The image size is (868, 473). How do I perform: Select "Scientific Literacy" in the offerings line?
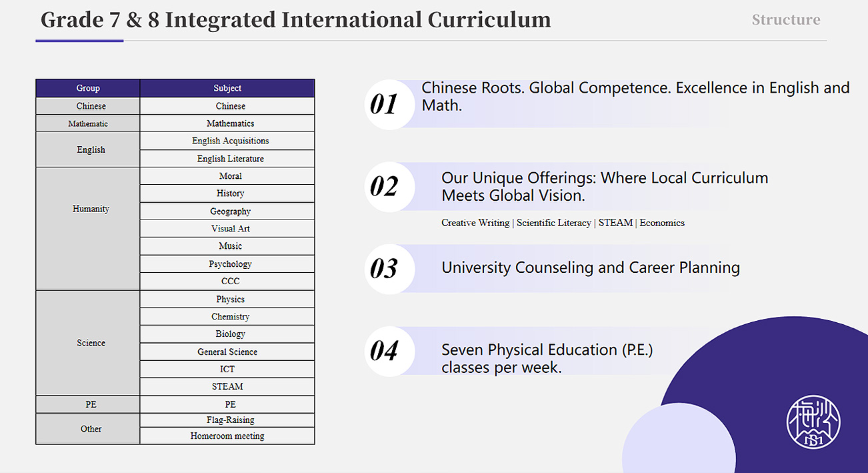point(554,223)
